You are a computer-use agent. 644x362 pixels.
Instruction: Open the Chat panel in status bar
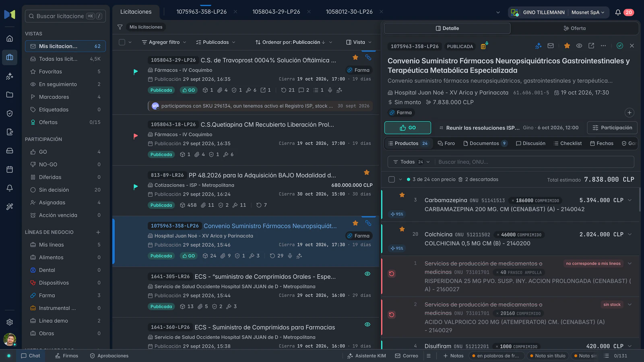click(31, 356)
